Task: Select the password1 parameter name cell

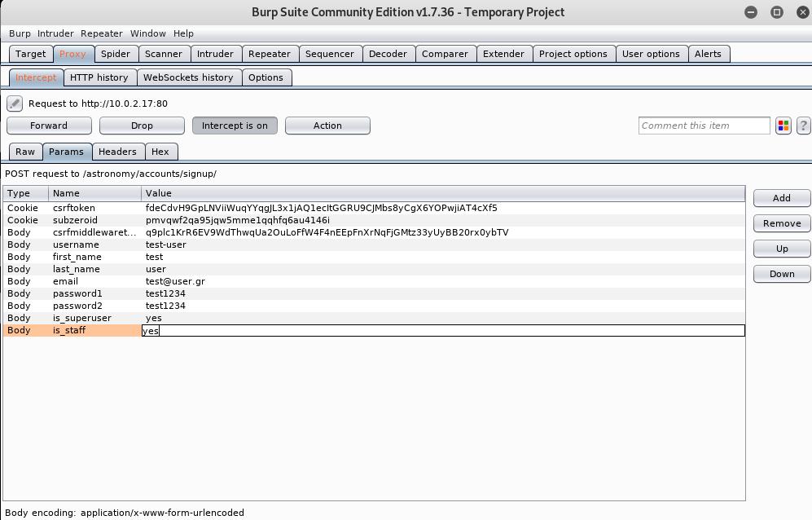Action: (94, 293)
